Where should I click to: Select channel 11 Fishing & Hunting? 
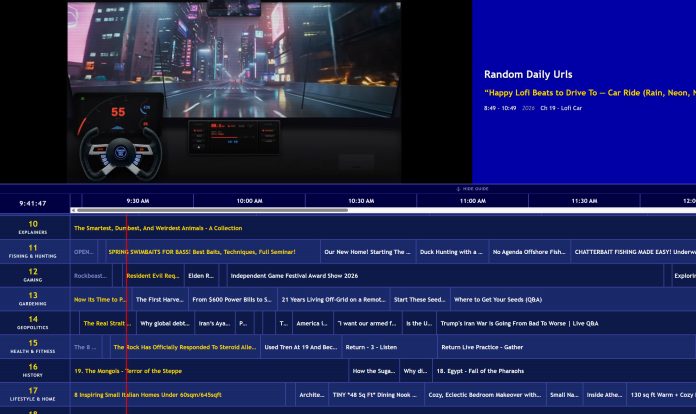pyautogui.click(x=33, y=251)
